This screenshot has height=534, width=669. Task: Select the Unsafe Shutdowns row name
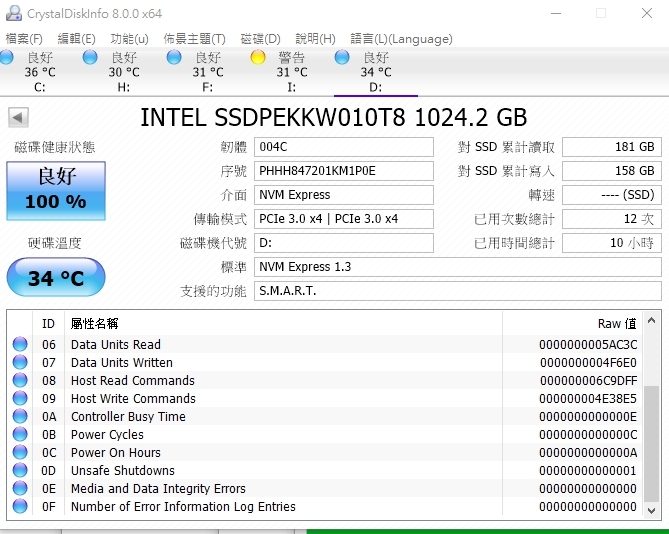123,470
